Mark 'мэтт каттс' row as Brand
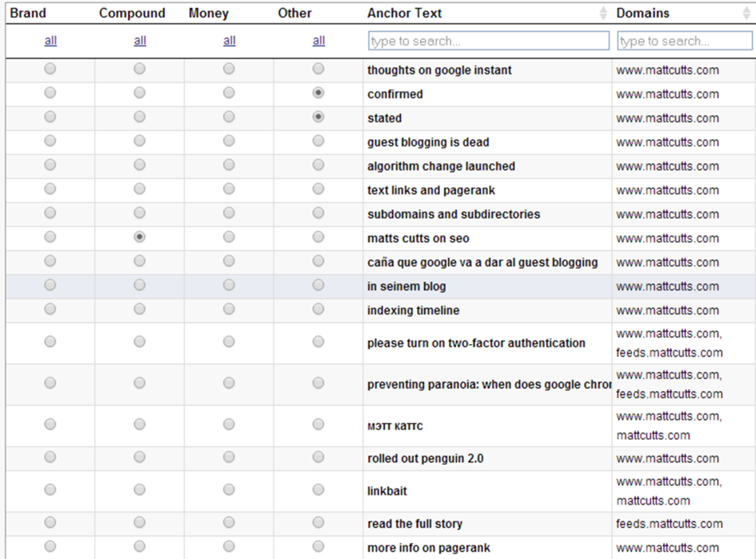Image resolution: width=756 pixels, height=559 pixels. pyautogui.click(x=50, y=424)
